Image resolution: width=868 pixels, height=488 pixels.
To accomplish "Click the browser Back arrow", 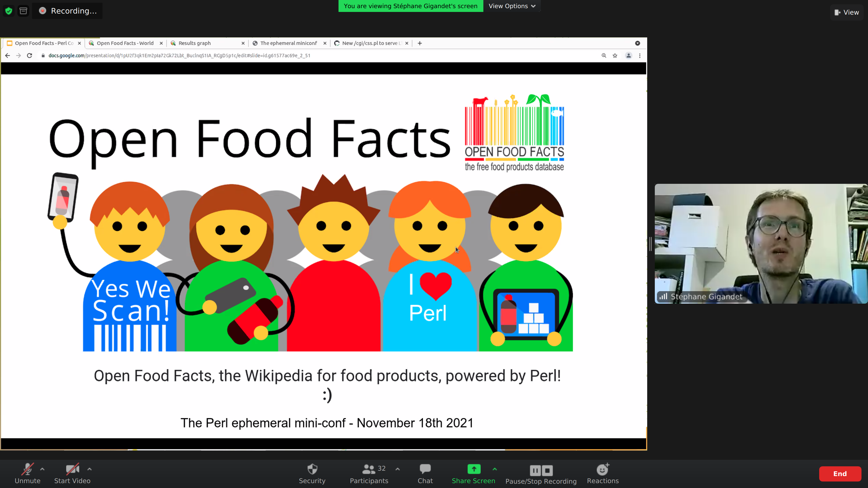I will coord(7,56).
